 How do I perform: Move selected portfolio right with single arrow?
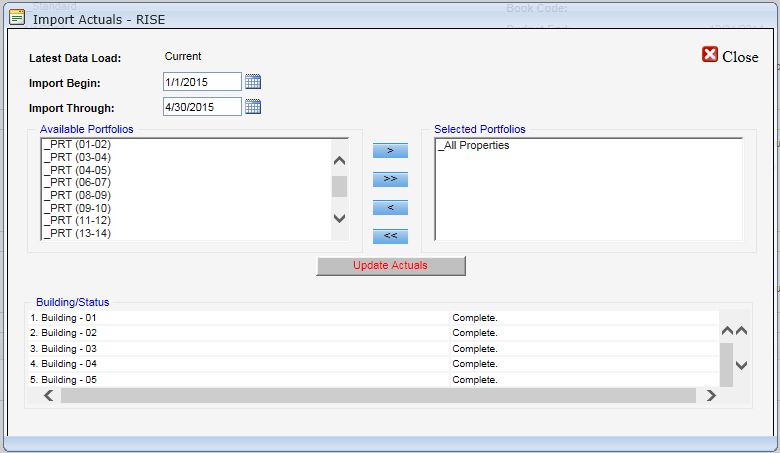point(390,150)
